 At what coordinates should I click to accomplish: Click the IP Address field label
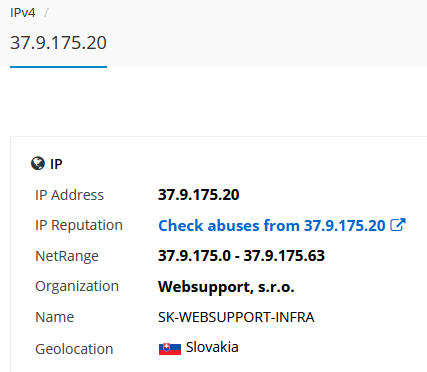(69, 195)
